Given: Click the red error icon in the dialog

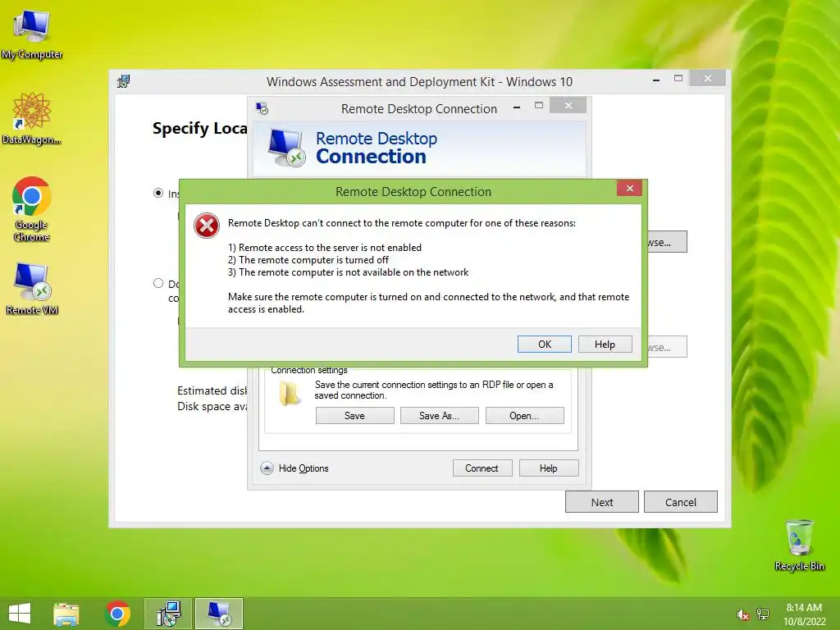Looking at the screenshot, I should click(206, 226).
